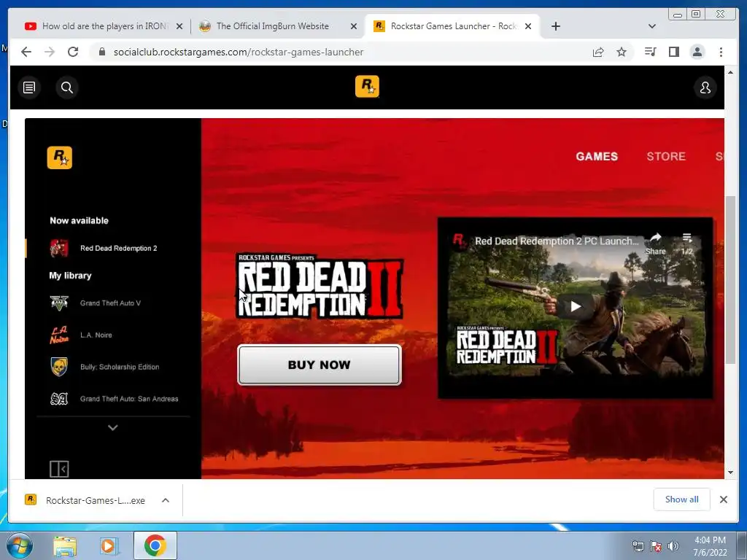The image size is (747, 560).
Task: Collapse the launcher sidebar panel icon
Action: pyautogui.click(x=59, y=469)
